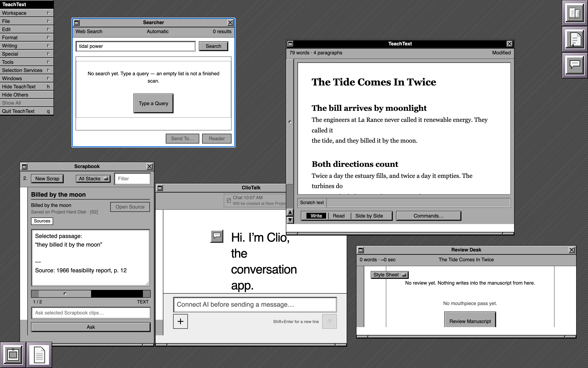Open the document page dock icon at top right

pos(575,39)
